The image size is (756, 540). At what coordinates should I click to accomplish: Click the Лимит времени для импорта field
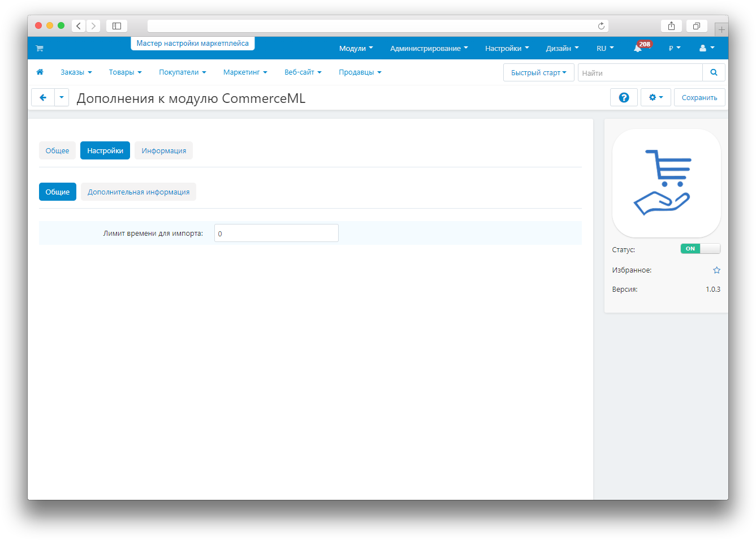point(276,233)
